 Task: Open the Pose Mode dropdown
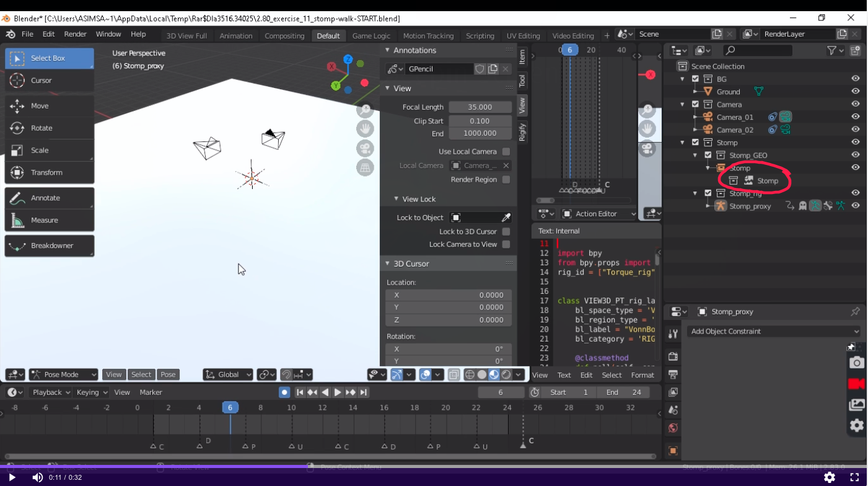[x=64, y=374]
